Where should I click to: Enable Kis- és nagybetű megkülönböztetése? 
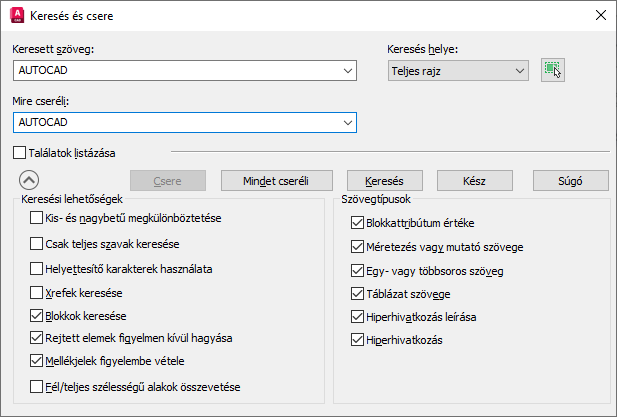37,218
